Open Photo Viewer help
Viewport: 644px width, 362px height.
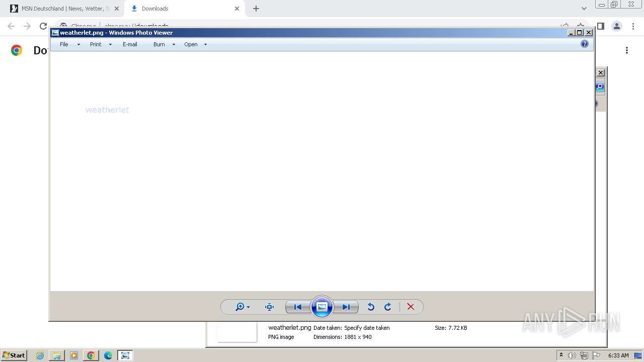tap(585, 44)
